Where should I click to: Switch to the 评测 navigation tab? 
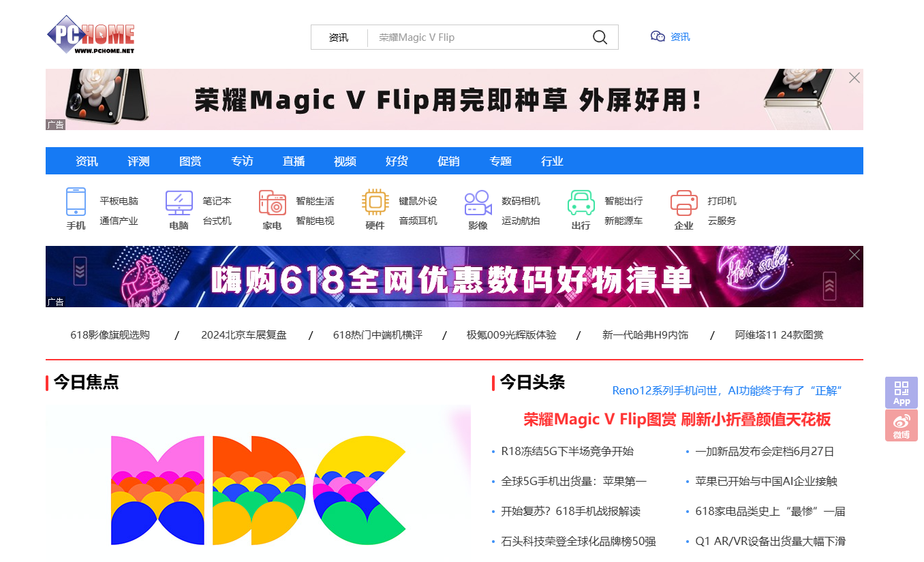click(x=138, y=161)
